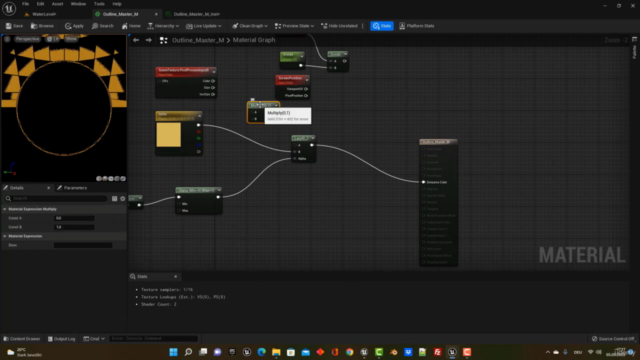Save the material with Save button
Image resolution: width=640 pixels, height=360 pixels.
(14, 26)
